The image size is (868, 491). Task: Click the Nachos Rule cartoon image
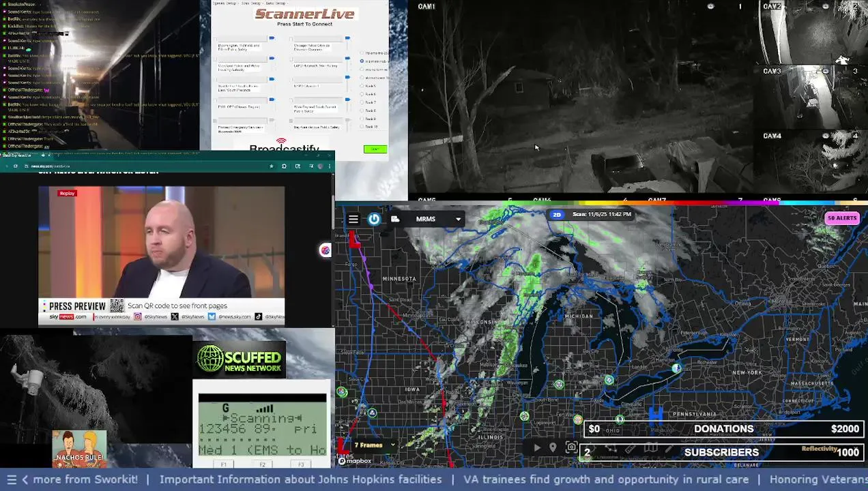(80, 448)
